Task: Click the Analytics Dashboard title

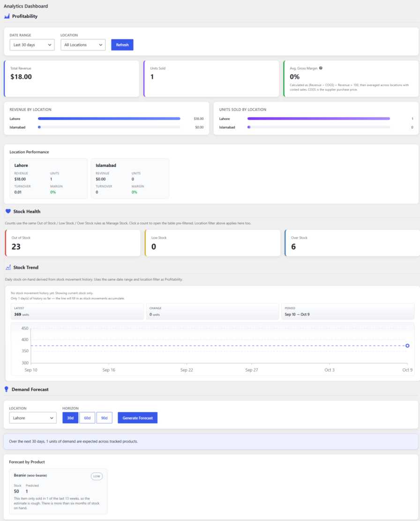Action: click(x=26, y=6)
